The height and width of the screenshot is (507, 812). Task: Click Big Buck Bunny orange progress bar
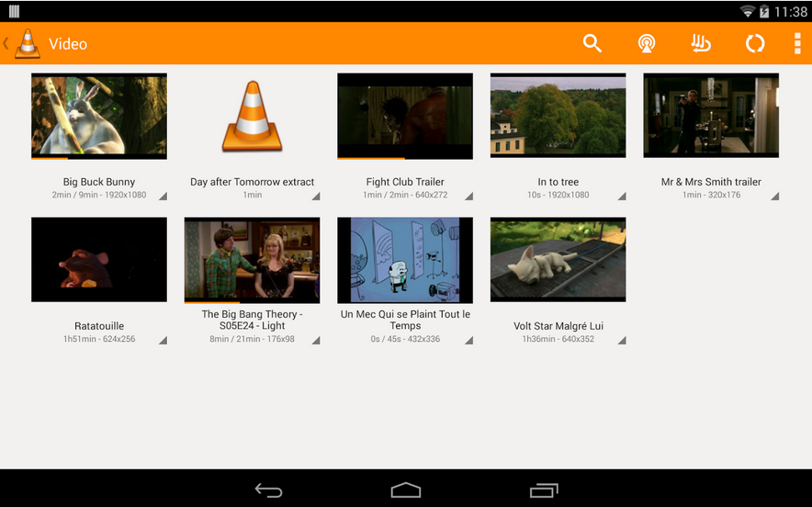click(50, 159)
